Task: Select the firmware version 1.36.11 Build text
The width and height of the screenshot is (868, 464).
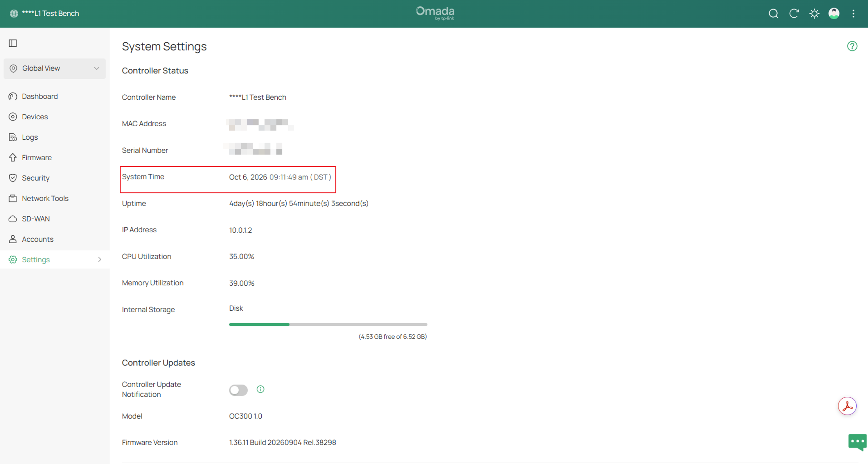Action: (x=282, y=443)
